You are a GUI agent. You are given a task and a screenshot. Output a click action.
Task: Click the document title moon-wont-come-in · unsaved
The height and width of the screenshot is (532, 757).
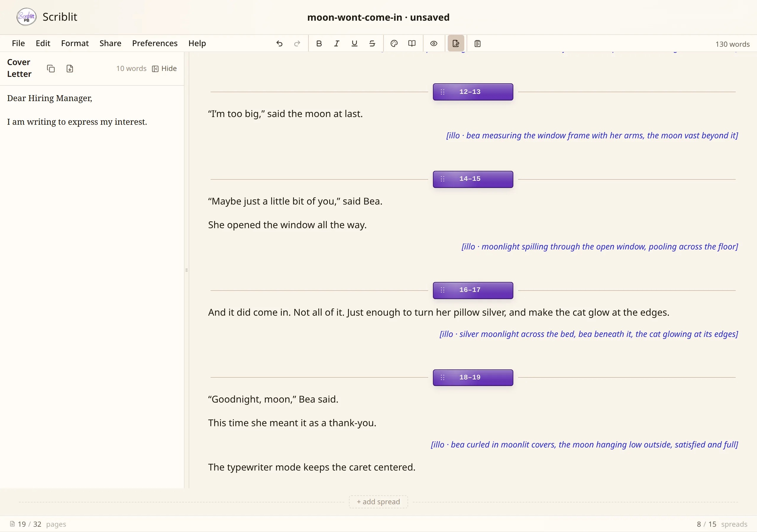coord(378,17)
